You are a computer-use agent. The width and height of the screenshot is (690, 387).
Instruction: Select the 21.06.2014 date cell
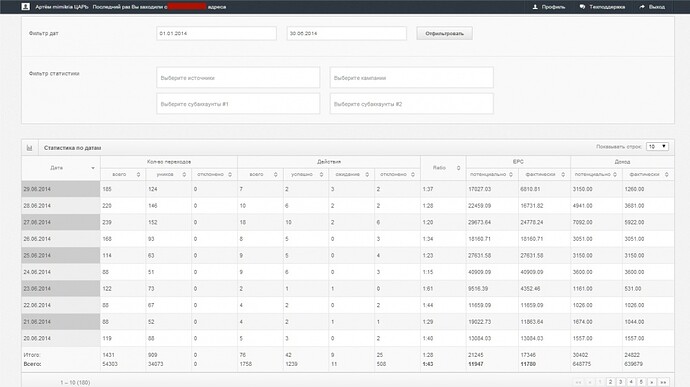61,322
